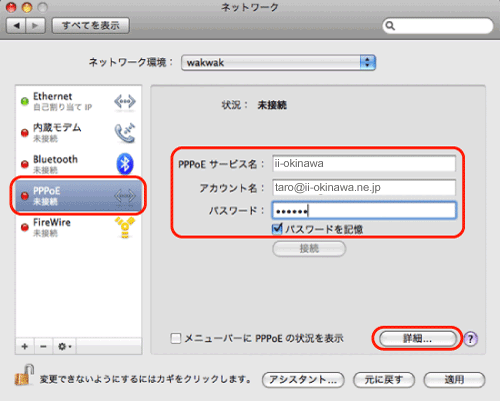
Task: Remove selected service with minus button
Action: [44, 346]
